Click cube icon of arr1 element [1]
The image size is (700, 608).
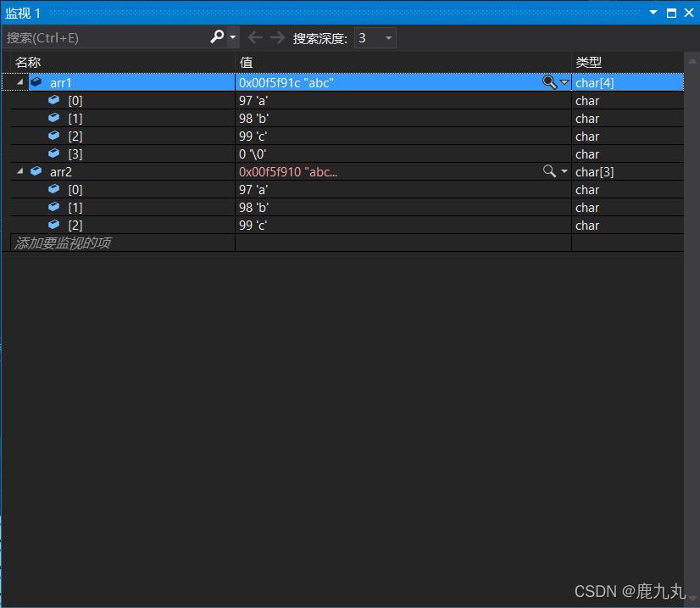point(54,118)
